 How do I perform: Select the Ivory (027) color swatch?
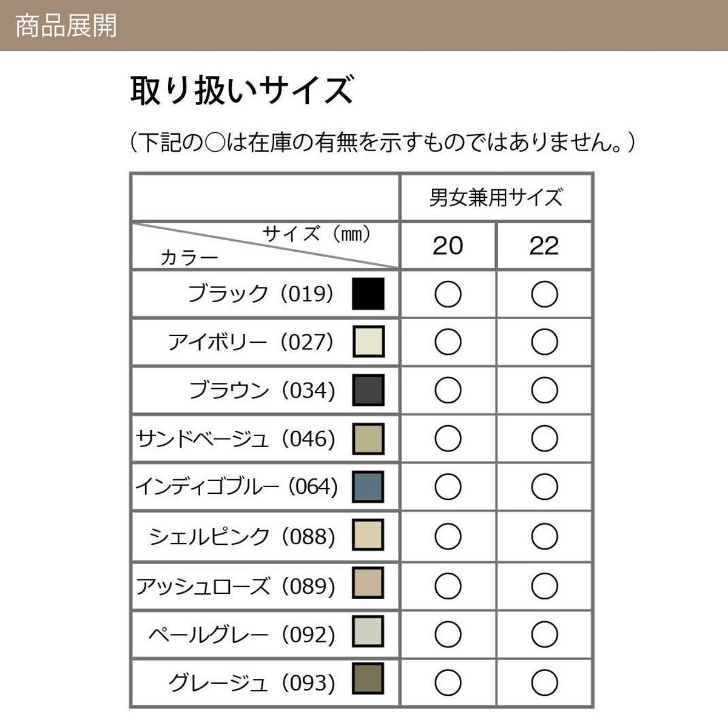pyautogui.click(x=368, y=342)
